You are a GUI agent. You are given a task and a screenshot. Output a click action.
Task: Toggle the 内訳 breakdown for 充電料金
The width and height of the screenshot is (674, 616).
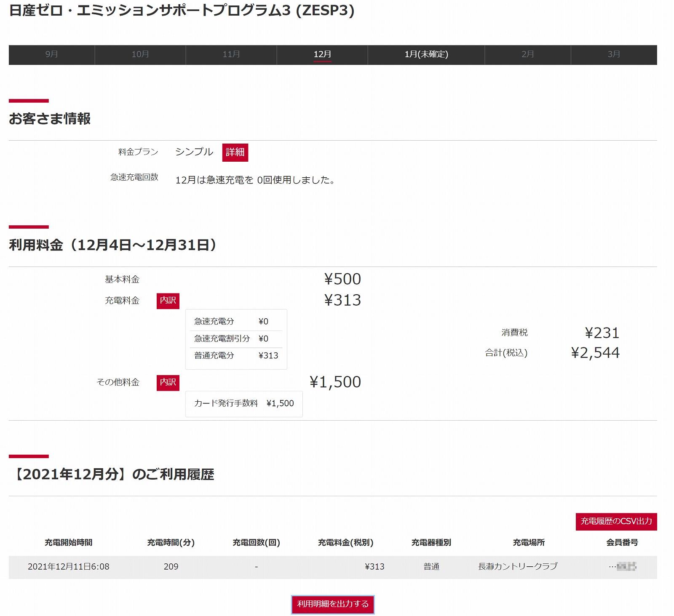(168, 301)
